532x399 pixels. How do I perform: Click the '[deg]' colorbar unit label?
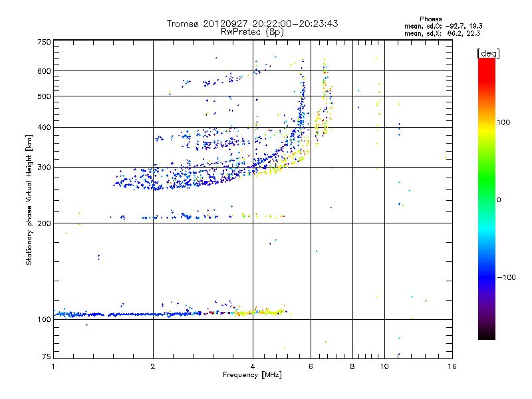pyautogui.click(x=488, y=53)
